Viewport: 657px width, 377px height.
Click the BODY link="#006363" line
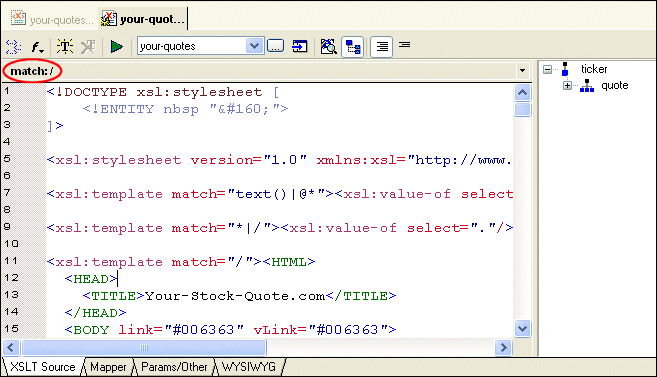tap(230, 330)
